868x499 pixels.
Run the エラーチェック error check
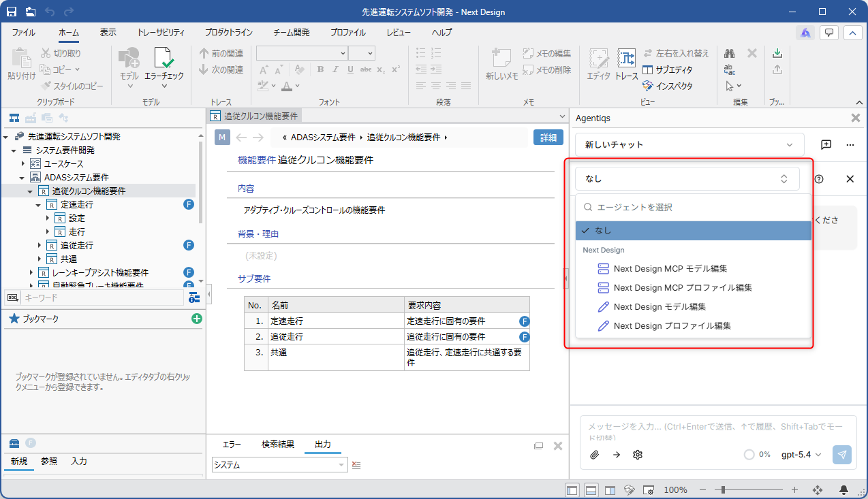pos(164,65)
